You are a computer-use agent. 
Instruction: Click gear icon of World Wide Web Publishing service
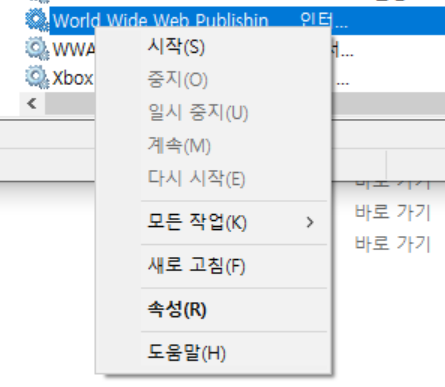(37, 20)
